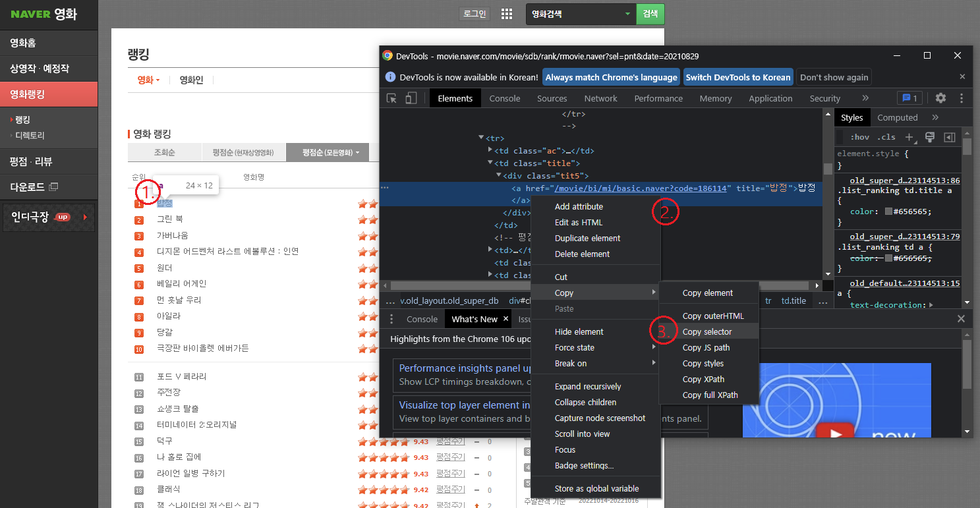Activate the inspect element picker icon
The width and height of the screenshot is (980, 508).
[x=391, y=98]
